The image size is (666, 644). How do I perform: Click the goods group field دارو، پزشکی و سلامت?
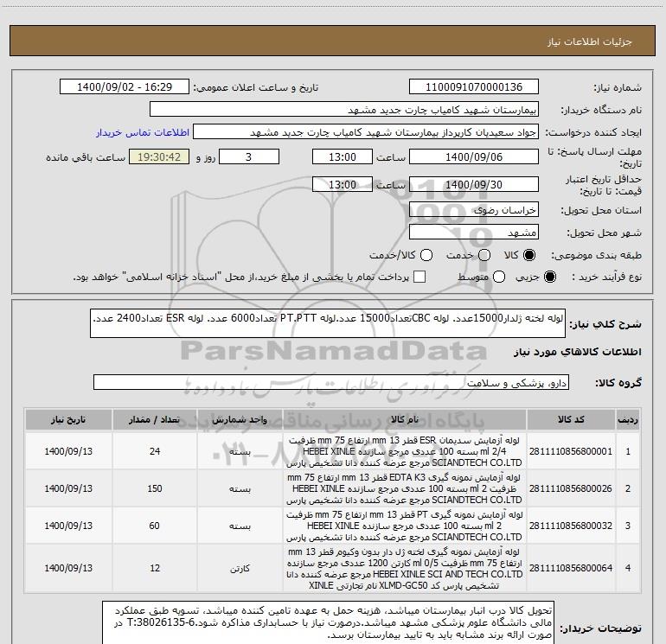click(x=331, y=382)
